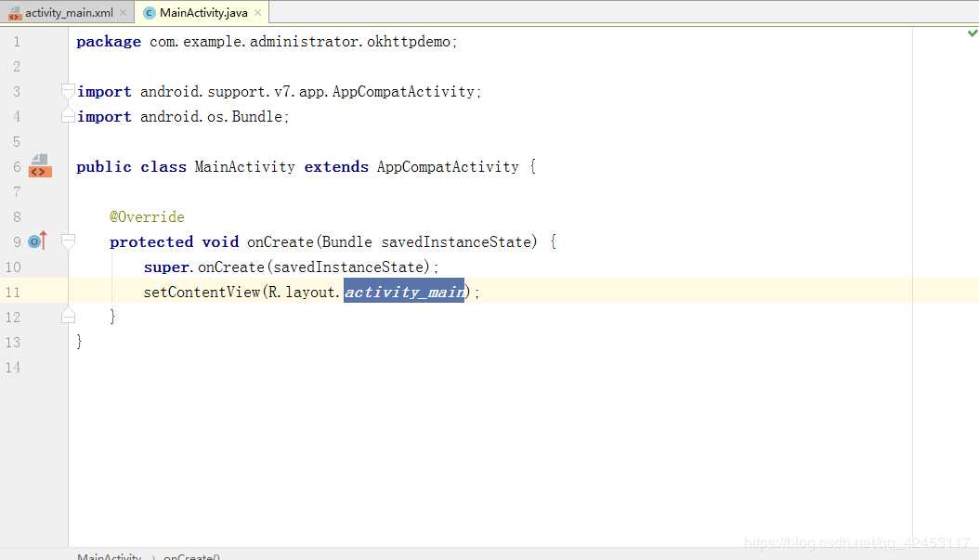Click the Java class icon on MainActivity tab
979x560 pixels.
tap(150, 13)
